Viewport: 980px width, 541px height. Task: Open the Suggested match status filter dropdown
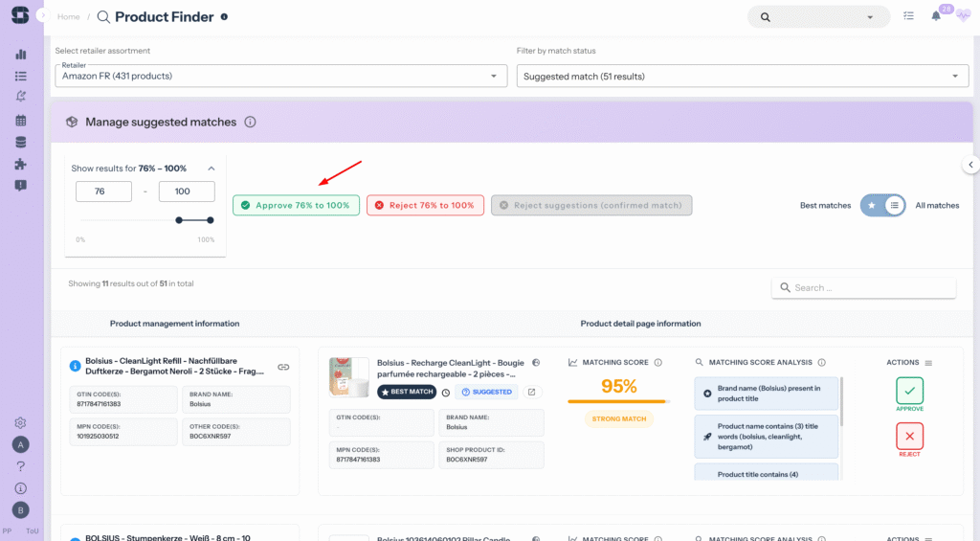(742, 77)
